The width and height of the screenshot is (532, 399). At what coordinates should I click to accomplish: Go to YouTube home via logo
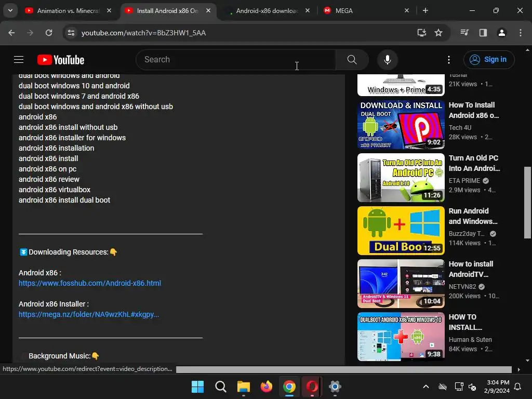pos(61,60)
